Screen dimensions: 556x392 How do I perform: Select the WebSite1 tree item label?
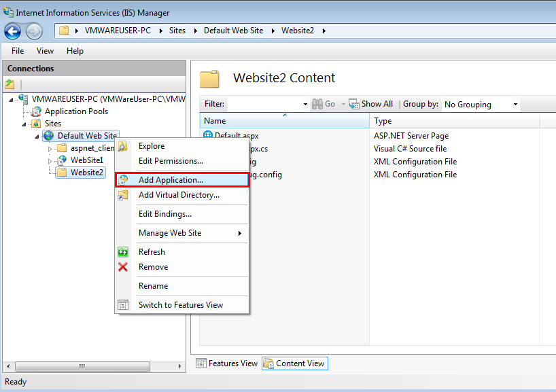86,160
